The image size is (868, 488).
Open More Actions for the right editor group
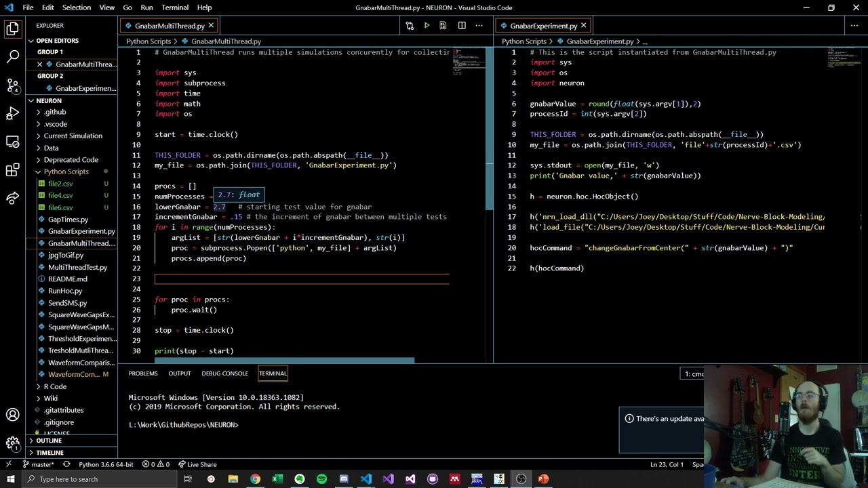click(x=854, y=26)
